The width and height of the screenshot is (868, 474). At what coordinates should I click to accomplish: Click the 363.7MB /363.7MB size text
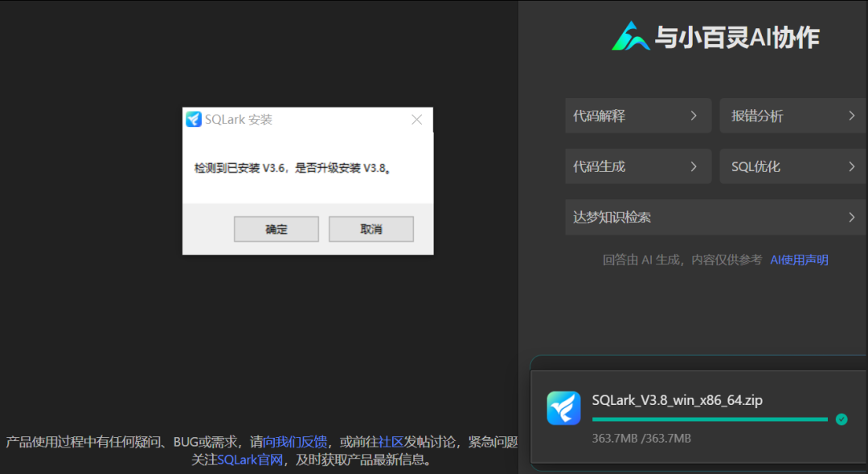[641, 439]
